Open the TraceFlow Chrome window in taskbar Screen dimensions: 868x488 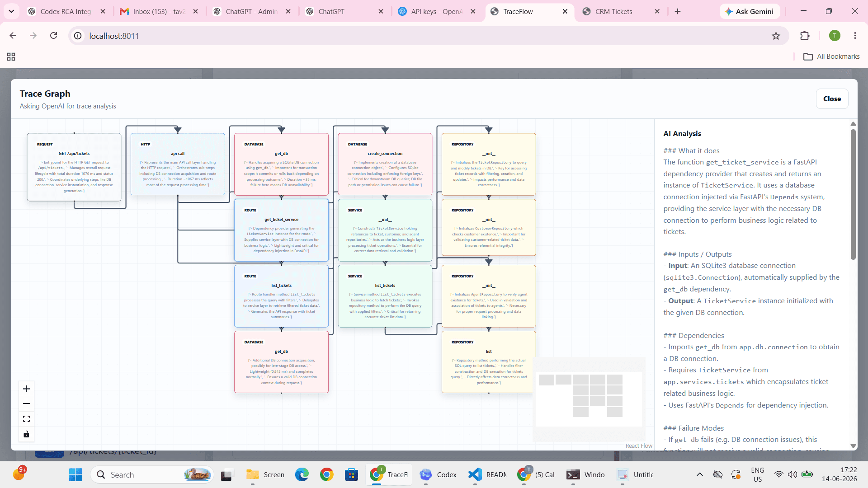[389, 475]
